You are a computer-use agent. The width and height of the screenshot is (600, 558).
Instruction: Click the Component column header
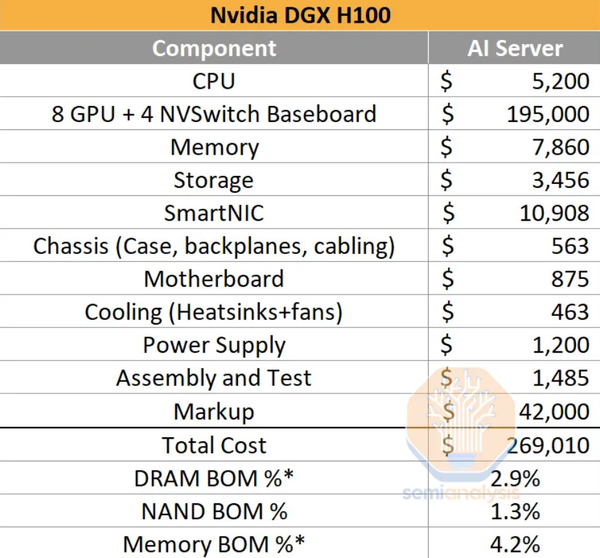pos(214,48)
